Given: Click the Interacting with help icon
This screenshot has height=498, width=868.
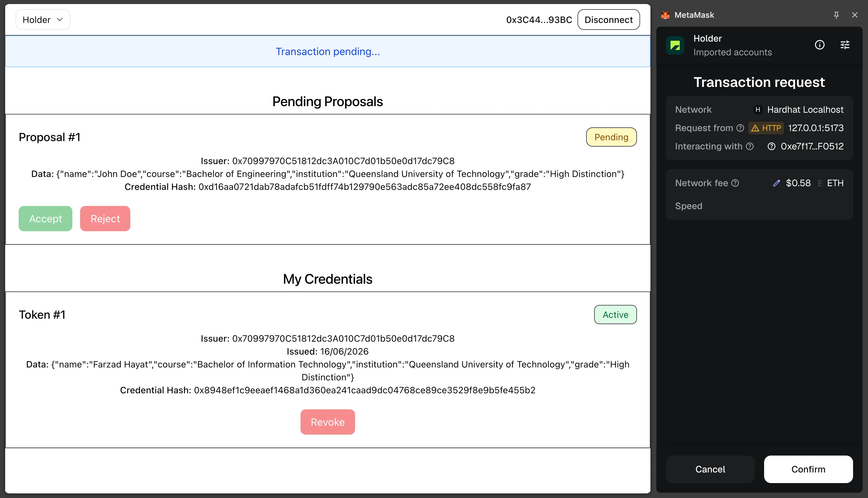Looking at the screenshot, I should (x=750, y=146).
